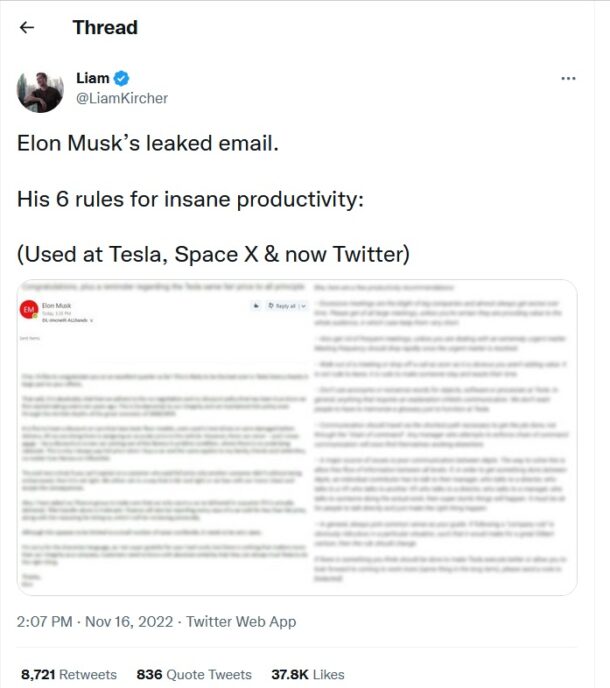This screenshot has width=610, height=688.
Task: Go back using the left arrow
Action: pyautogui.click(x=27, y=27)
